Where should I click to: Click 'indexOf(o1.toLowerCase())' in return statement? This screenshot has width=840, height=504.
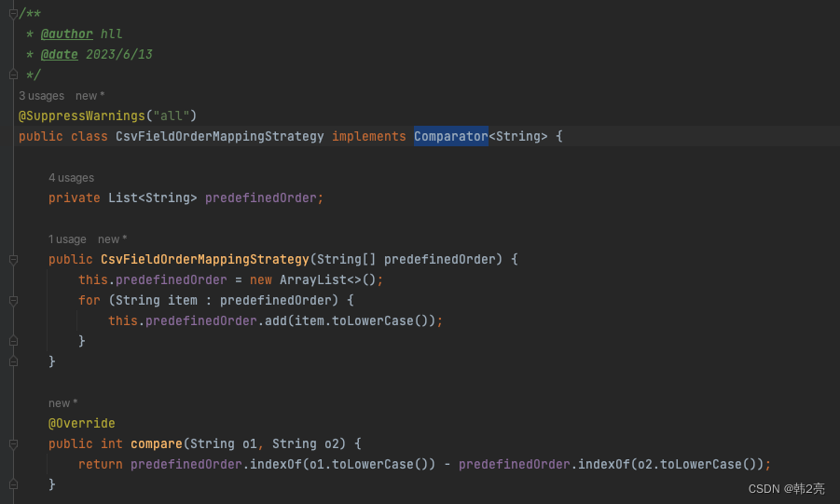[x=342, y=464]
